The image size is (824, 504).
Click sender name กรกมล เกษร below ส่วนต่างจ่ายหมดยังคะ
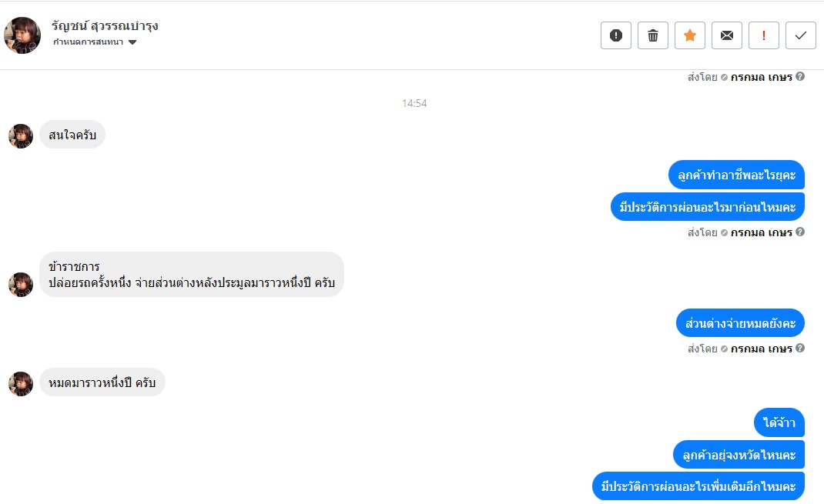coord(762,349)
